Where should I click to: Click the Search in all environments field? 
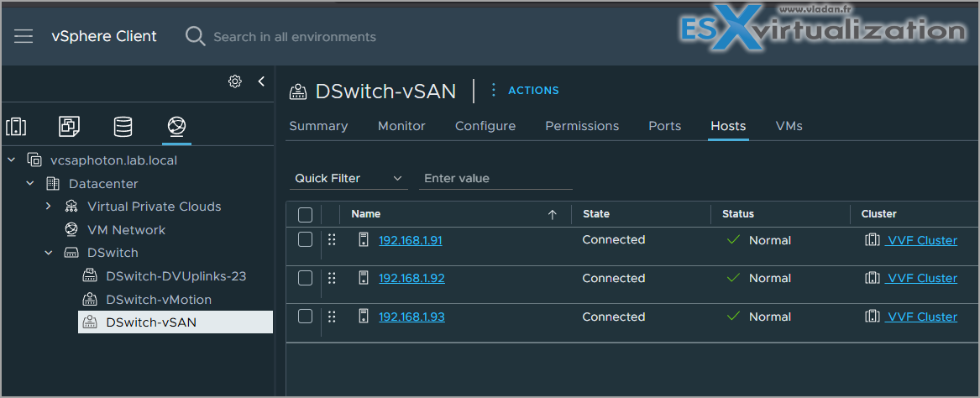[x=295, y=37]
